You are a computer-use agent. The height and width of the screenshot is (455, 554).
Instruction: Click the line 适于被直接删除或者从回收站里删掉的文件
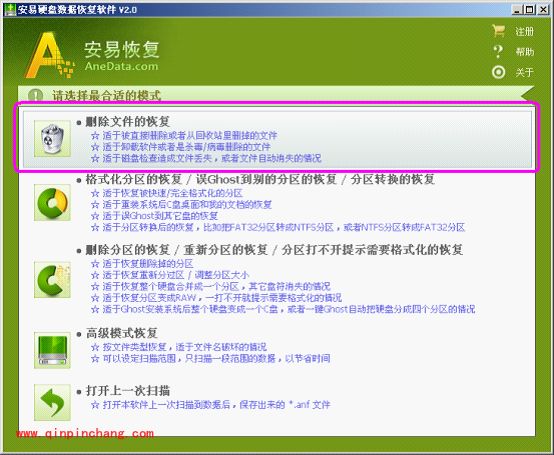coord(184,135)
